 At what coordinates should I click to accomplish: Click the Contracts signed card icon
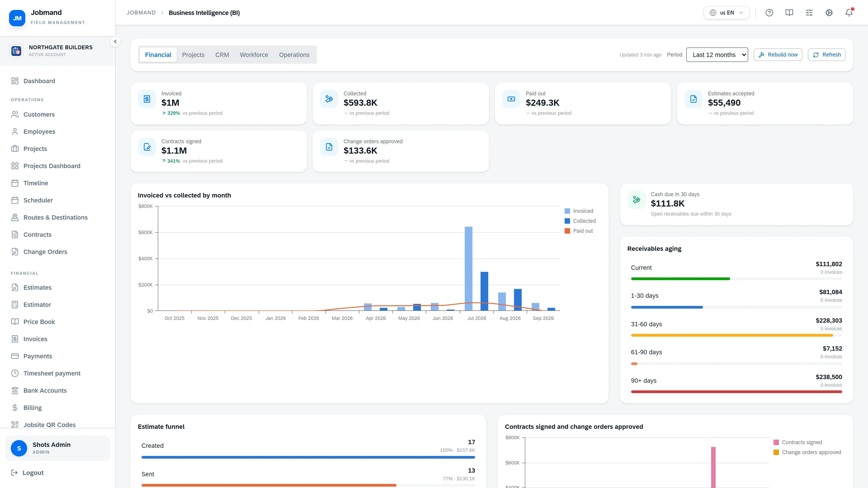147,147
